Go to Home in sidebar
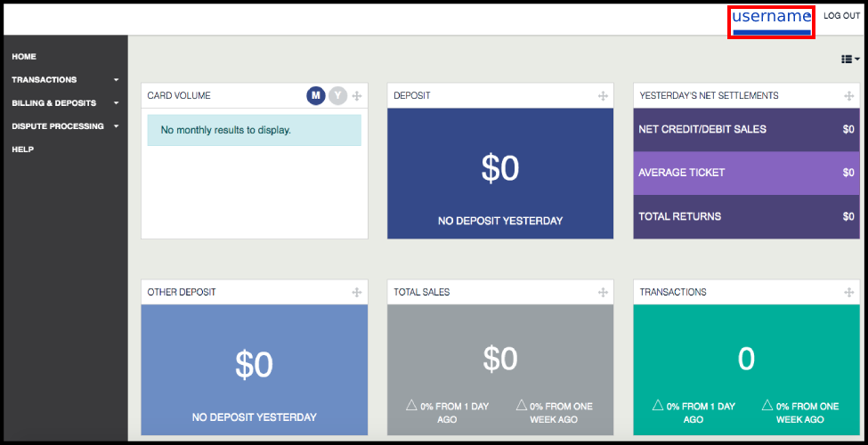Screen dimensions: 868x445 tap(24, 56)
